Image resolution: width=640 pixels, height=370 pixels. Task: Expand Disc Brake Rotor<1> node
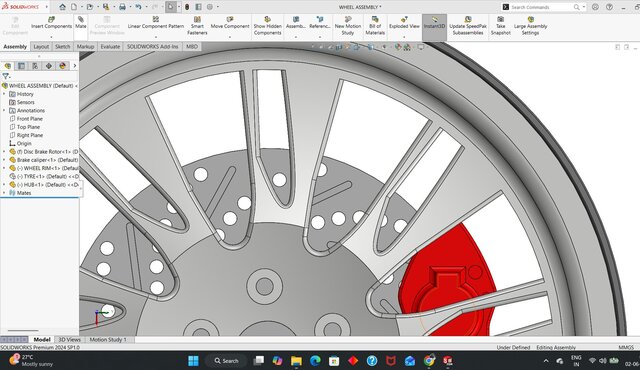[4, 151]
